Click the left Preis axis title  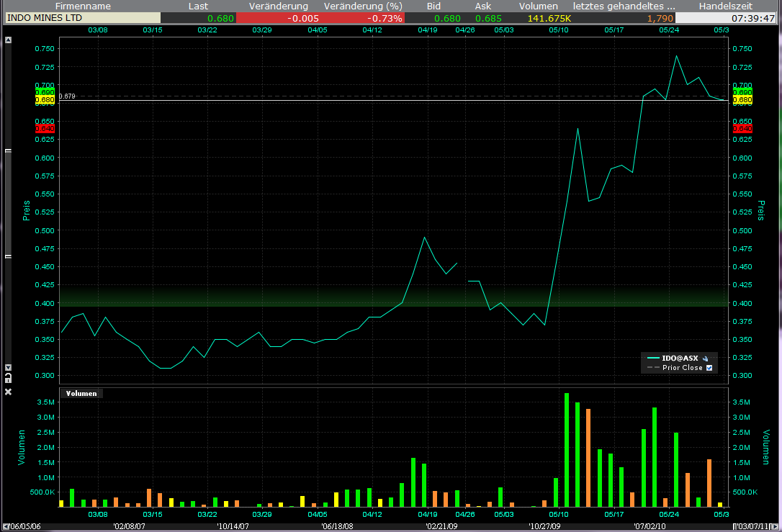[27, 210]
